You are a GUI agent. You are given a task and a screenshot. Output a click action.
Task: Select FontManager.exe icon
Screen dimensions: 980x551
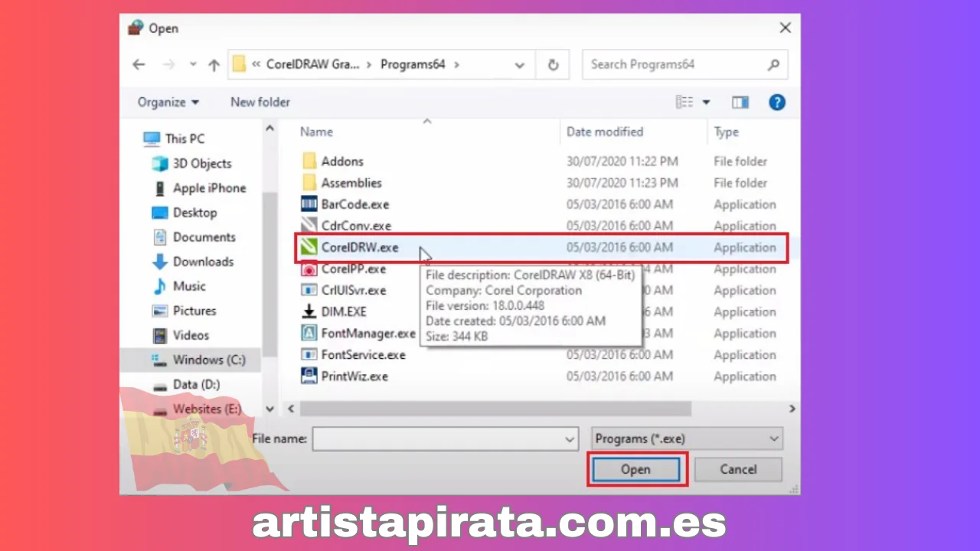(x=309, y=333)
